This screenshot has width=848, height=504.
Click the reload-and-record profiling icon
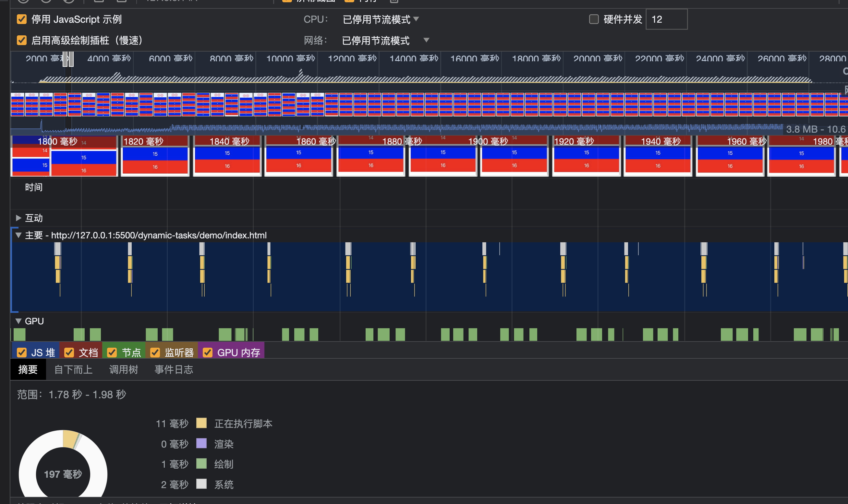tap(46, 1)
